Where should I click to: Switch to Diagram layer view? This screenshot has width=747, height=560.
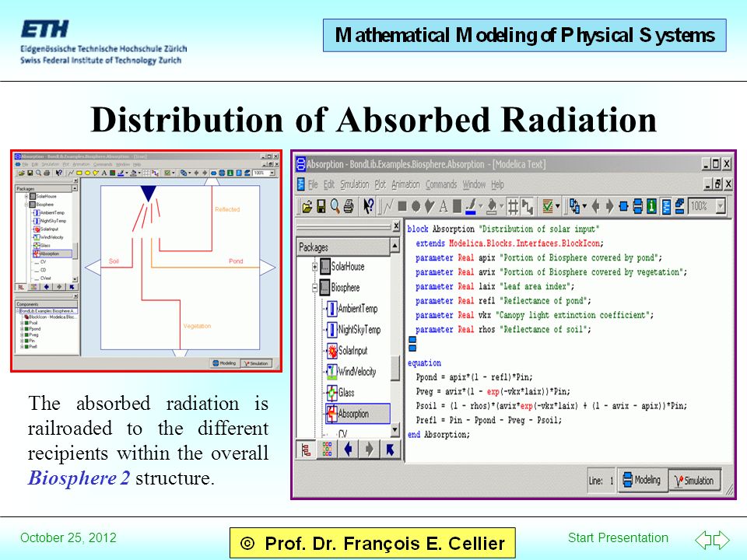point(637,207)
